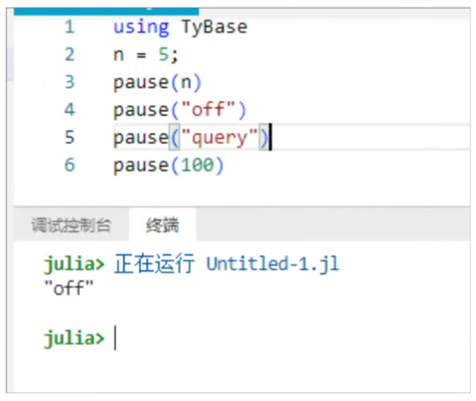
Task: Click line number 3 in the gutter
Action: coord(69,82)
